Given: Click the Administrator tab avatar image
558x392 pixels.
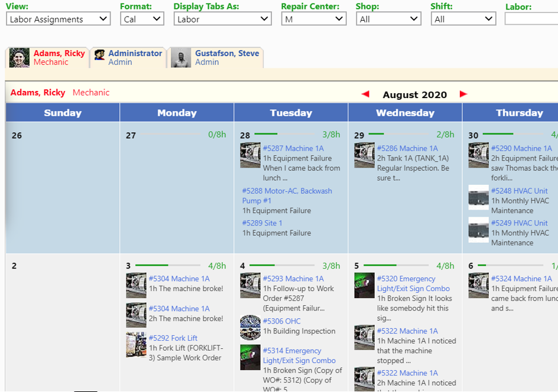Looking at the screenshot, I should [x=100, y=54].
